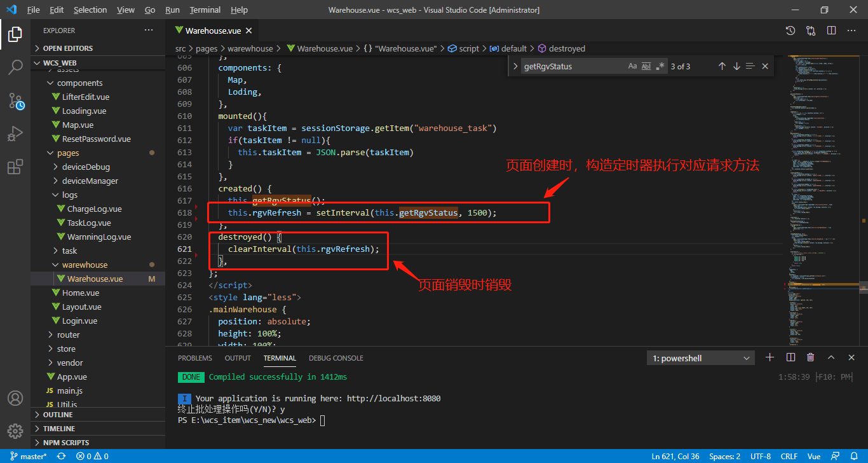Open Login.vue in explorer
Viewport: 868px width, 463px height.
(x=98, y=321)
